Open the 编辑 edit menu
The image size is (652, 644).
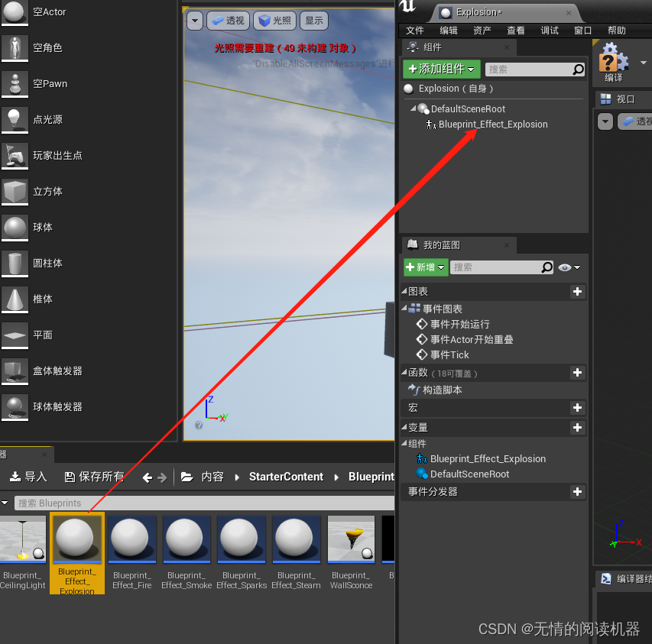point(448,31)
